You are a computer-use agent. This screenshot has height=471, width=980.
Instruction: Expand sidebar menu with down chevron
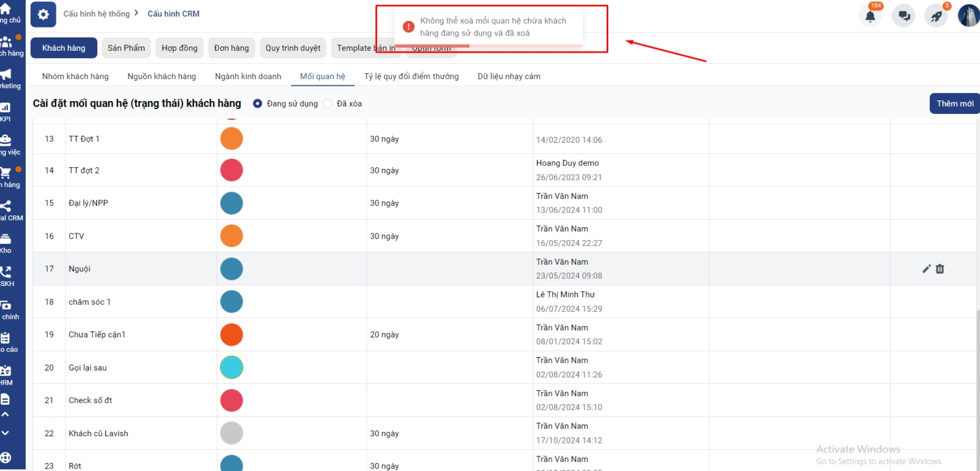6,433
